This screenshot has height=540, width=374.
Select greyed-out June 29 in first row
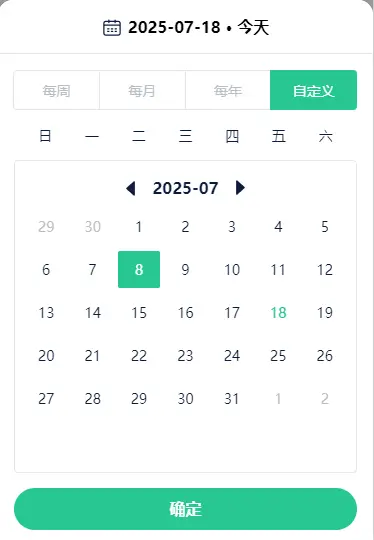pyautogui.click(x=46, y=227)
